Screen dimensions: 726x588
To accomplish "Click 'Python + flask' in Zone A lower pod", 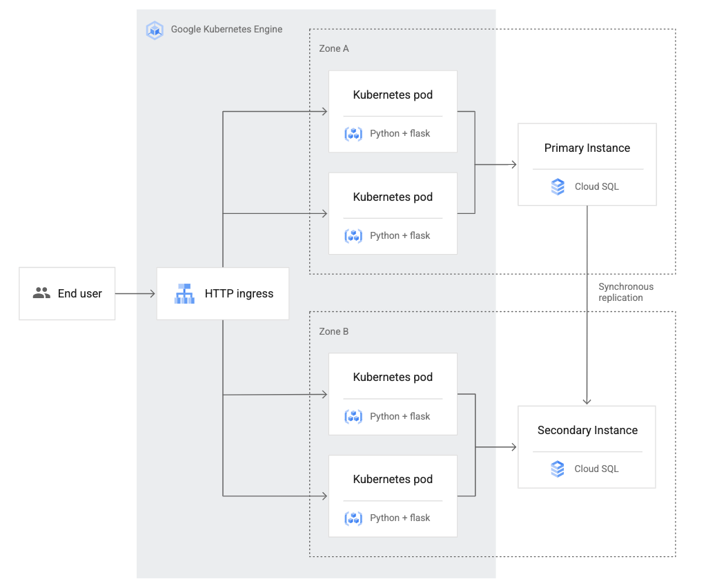I will click(400, 235).
